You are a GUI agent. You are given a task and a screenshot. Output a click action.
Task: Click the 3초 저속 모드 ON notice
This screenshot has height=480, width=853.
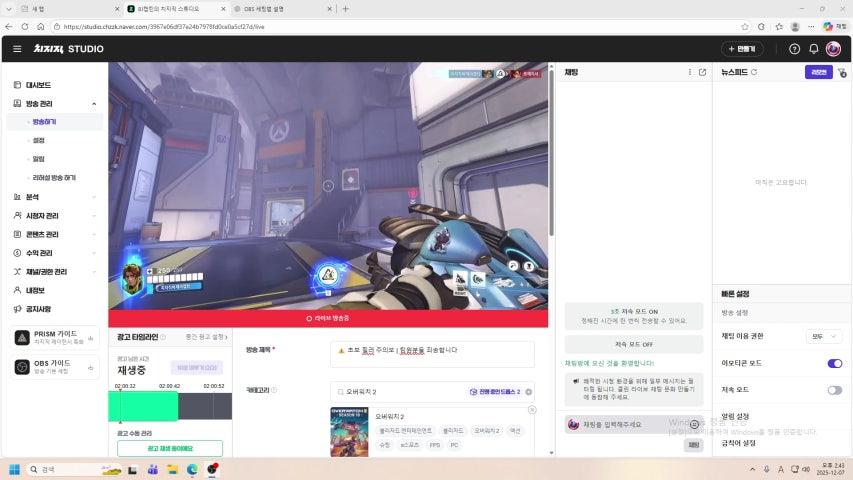click(x=634, y=316)
